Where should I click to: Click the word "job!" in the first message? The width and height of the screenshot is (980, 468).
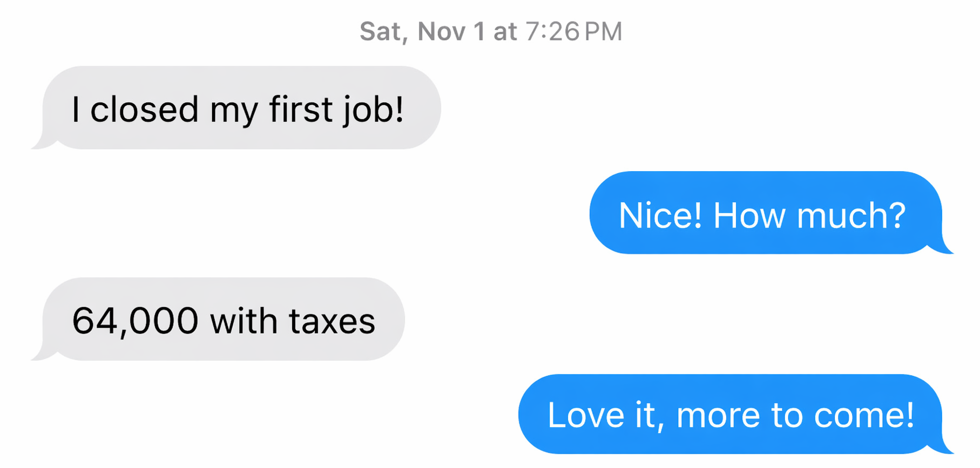374,110
